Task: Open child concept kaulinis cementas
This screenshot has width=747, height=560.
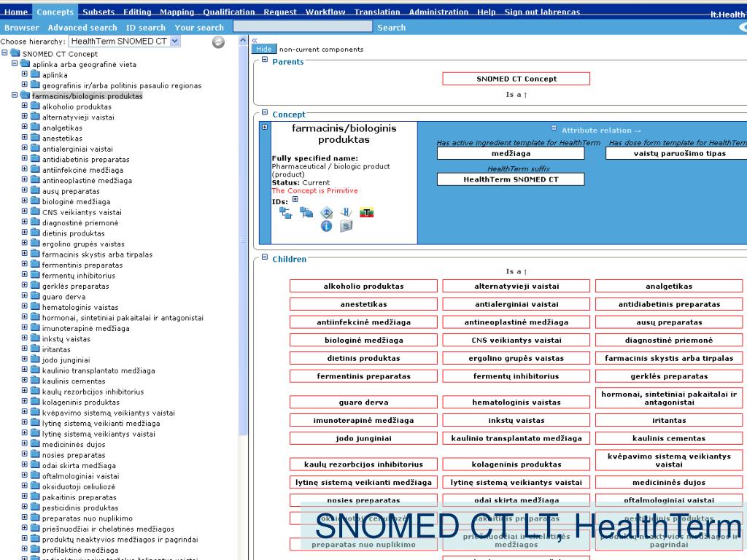Action: (669, 438)
